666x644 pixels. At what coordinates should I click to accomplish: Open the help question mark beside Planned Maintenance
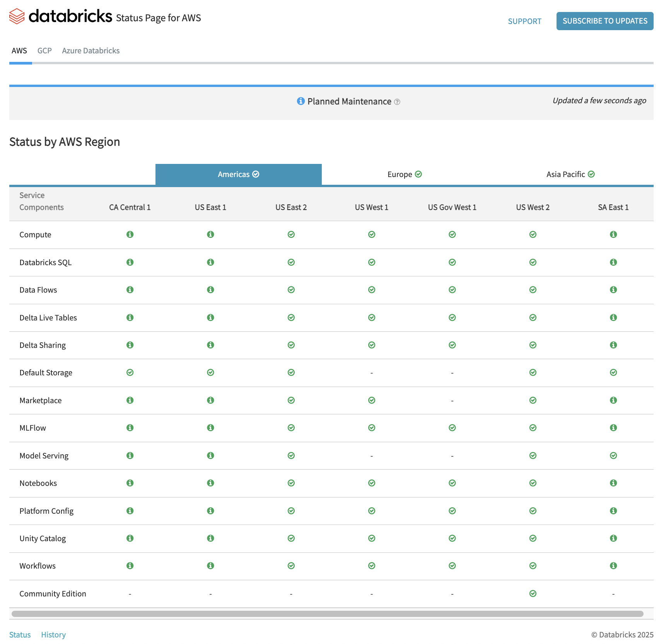point(397,102)
